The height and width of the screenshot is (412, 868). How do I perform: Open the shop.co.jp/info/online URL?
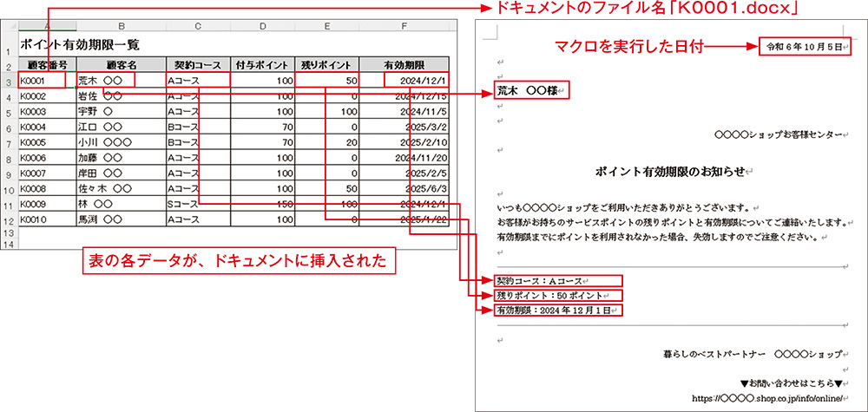(x=766, y=397)
